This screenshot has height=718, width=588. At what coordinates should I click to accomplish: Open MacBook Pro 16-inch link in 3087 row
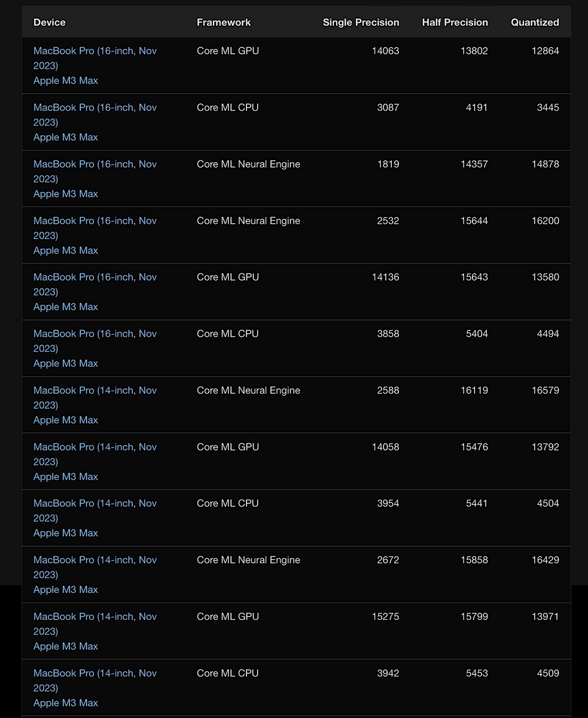(95, 115)
